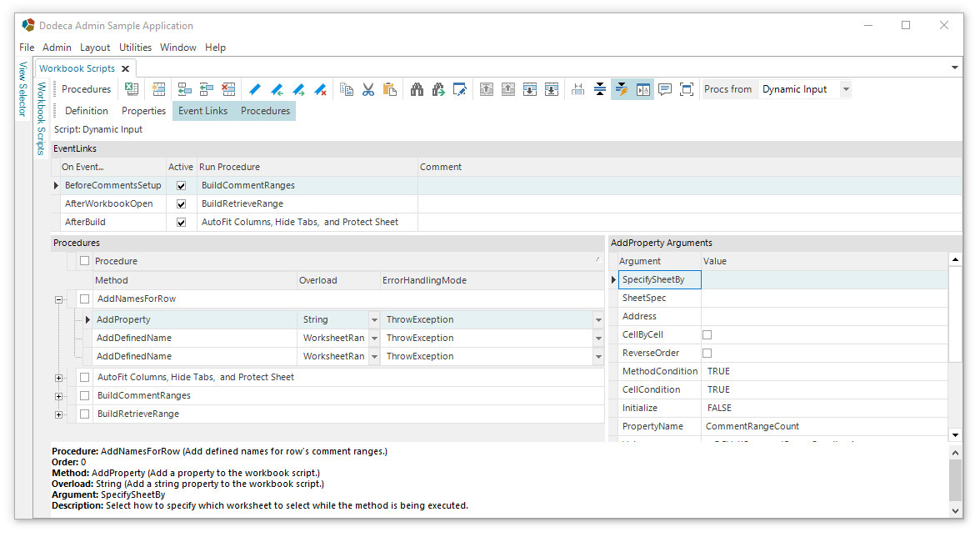Open the Window menu
The image size is (980, 537).
coord(178,48)
